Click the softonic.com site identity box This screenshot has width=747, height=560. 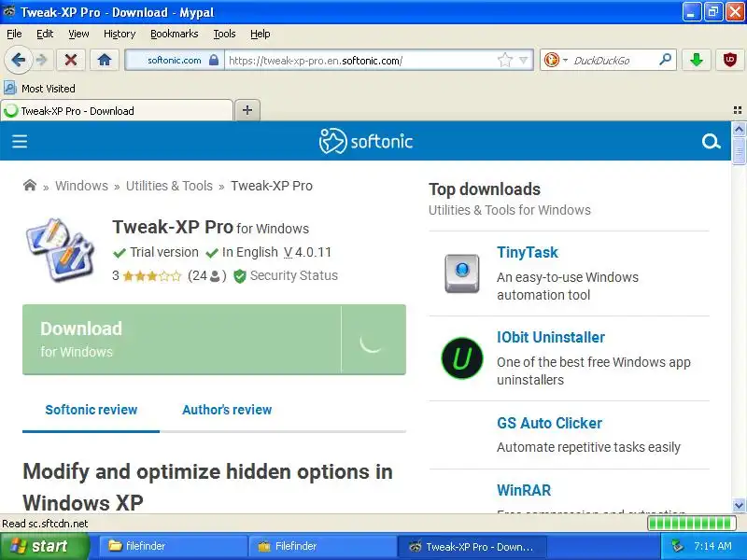point(175,60)
